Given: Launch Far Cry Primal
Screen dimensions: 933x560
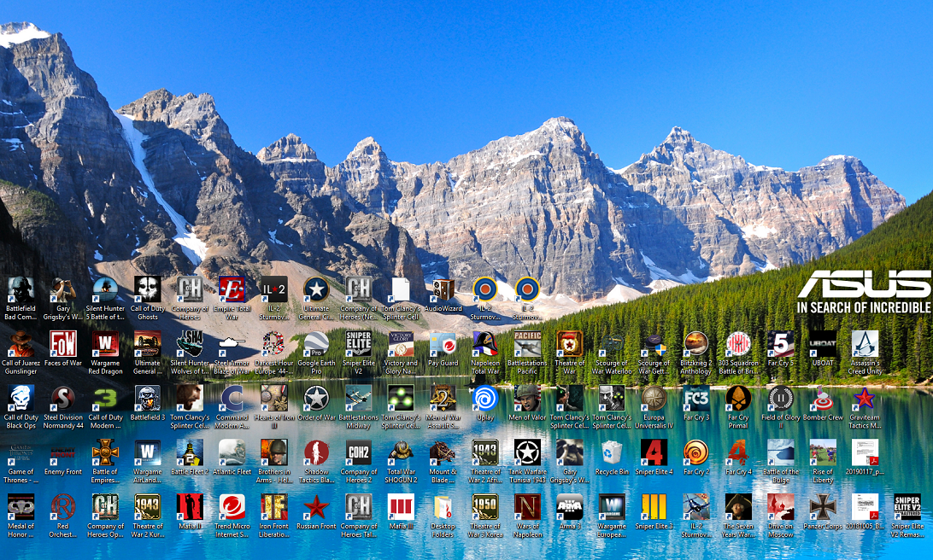Looking at the screenshot, I should click(x=738, y=399).
